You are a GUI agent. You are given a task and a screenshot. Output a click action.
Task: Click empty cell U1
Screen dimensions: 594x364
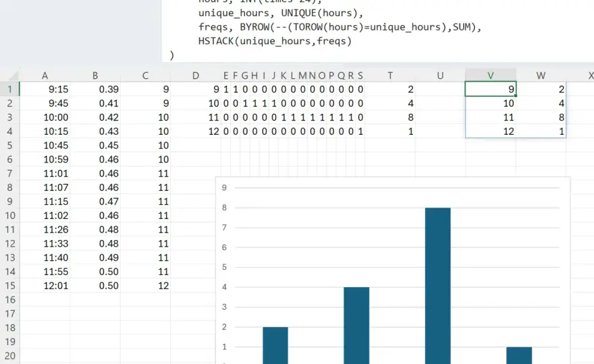point(440,89)
